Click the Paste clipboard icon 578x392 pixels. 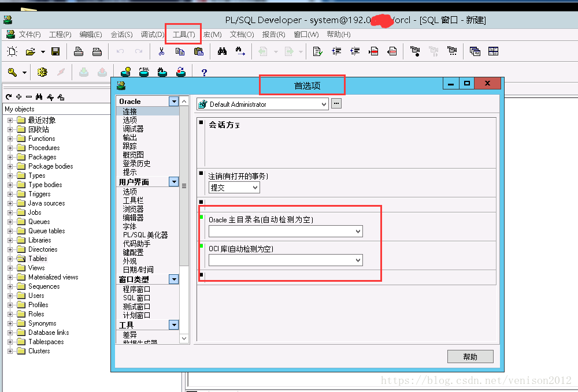pyautogui.click(x=199, y=51)
